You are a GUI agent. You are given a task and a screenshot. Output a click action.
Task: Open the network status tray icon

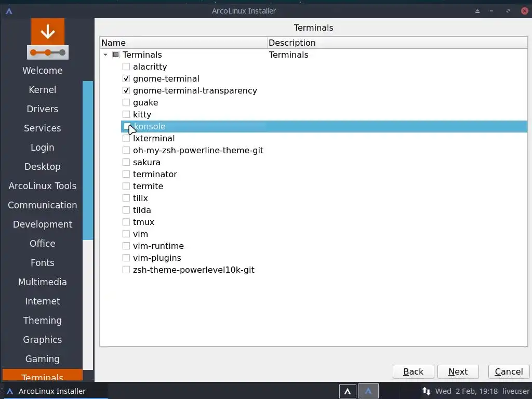click(427, 391)
